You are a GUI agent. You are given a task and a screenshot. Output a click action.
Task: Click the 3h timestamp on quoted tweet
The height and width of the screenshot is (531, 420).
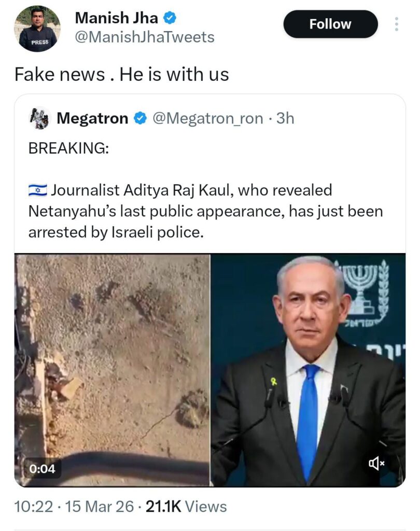pyautogui.click(x=285, y=119)
